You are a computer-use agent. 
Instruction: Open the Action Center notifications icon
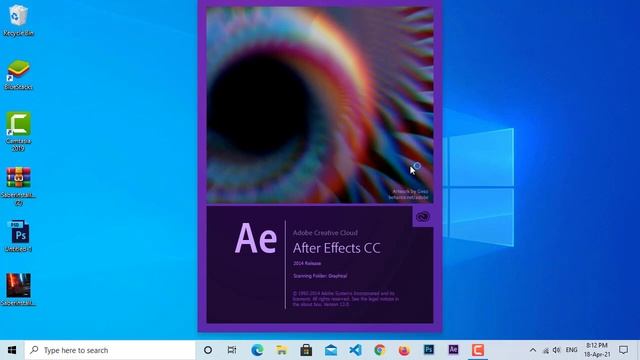623,350
